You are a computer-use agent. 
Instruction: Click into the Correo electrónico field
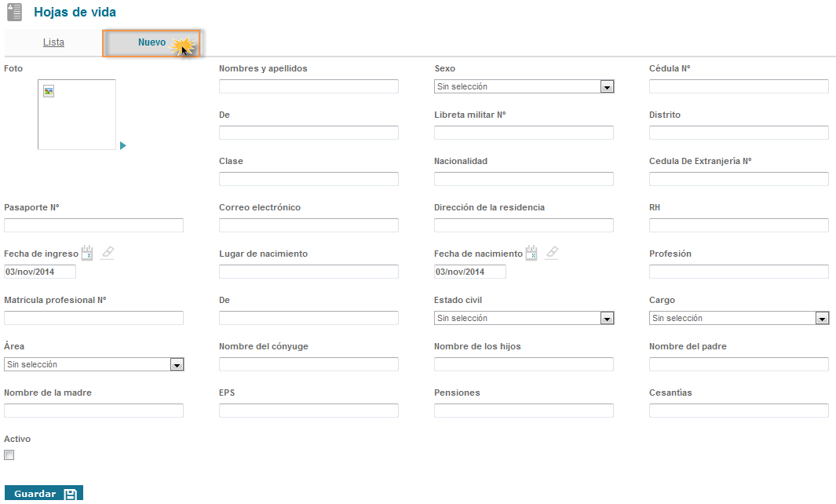point(308,225)
